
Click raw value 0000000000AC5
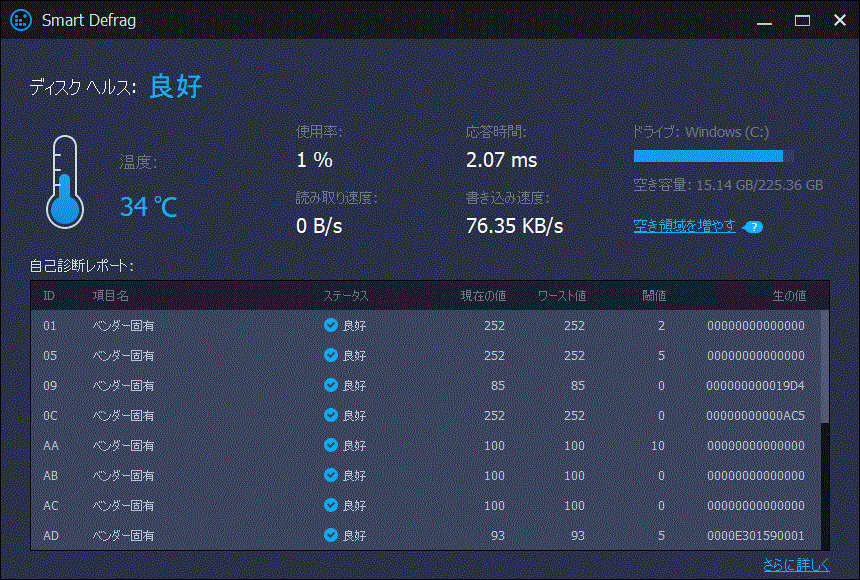click(x=755, y=416)
